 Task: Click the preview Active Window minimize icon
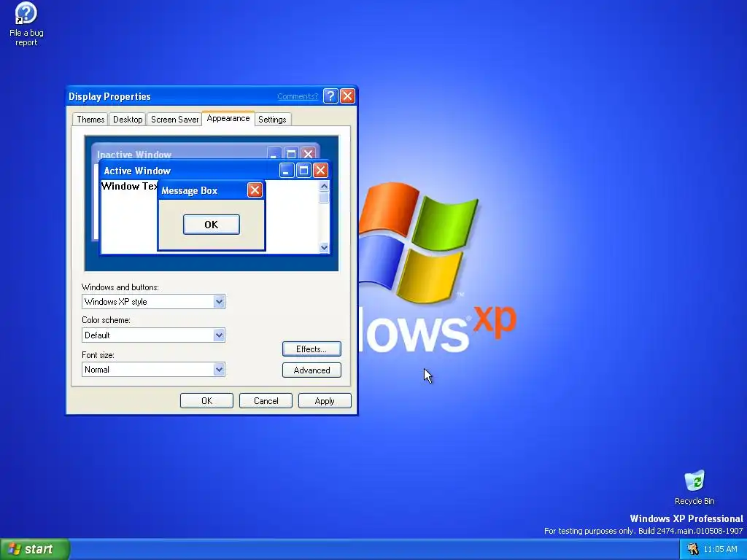tap(286, 171)
